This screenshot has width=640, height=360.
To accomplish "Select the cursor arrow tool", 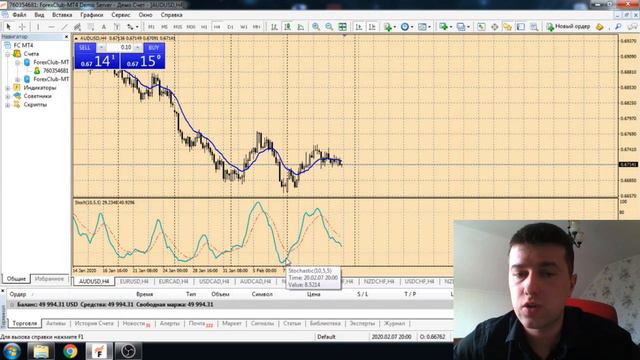I will pos(8,27).
